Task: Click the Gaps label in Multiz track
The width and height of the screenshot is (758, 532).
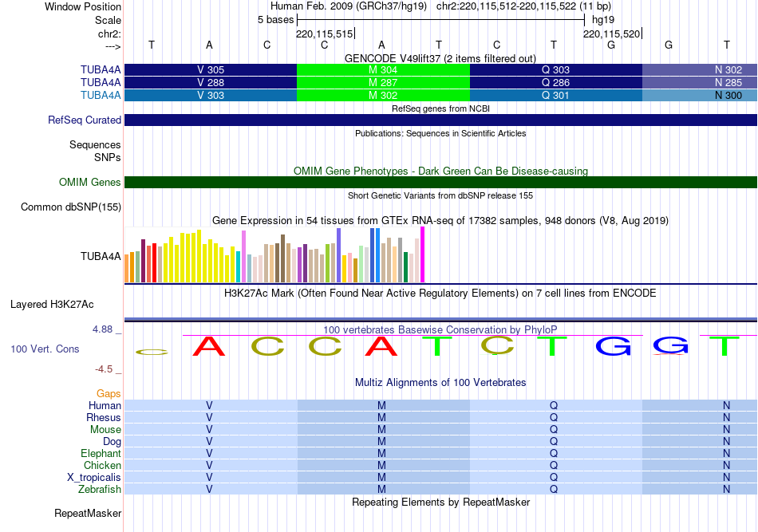Action: coord(109,393)
